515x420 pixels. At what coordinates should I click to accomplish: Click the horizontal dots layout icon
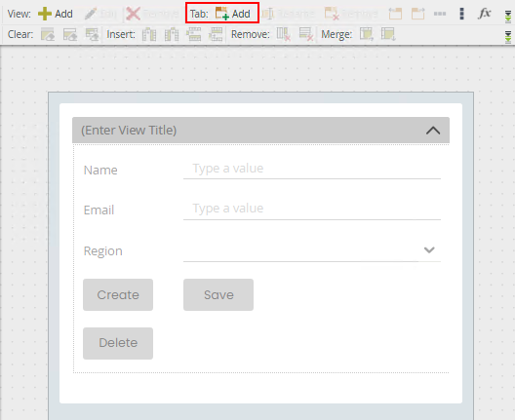pyautogui.click(x=440, y=14)
